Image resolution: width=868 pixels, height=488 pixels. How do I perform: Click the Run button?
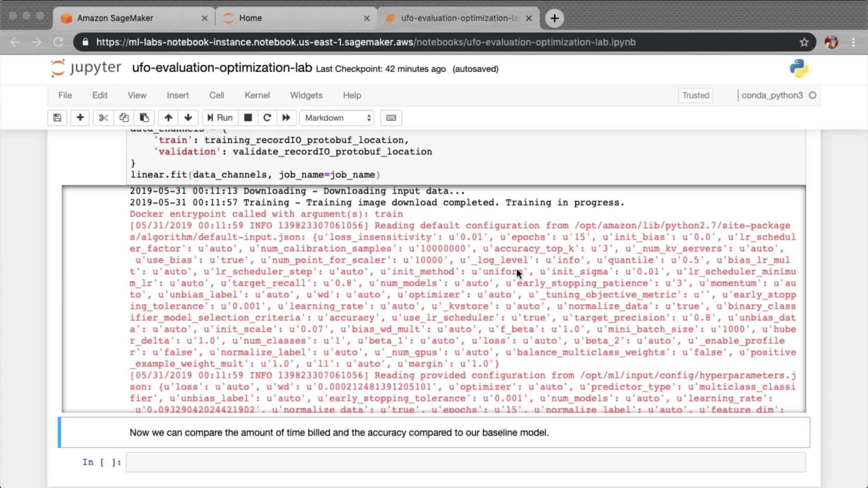click(x=220, y=118)
